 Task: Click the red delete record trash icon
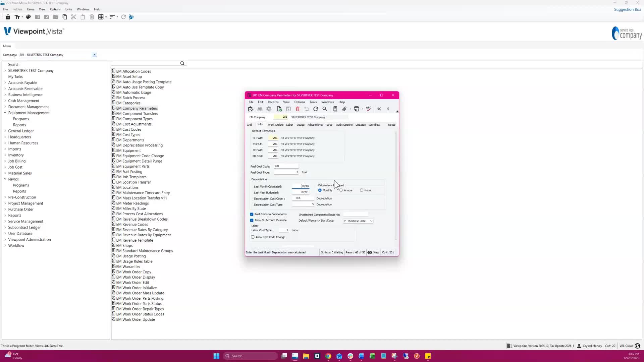pos(298,109)
